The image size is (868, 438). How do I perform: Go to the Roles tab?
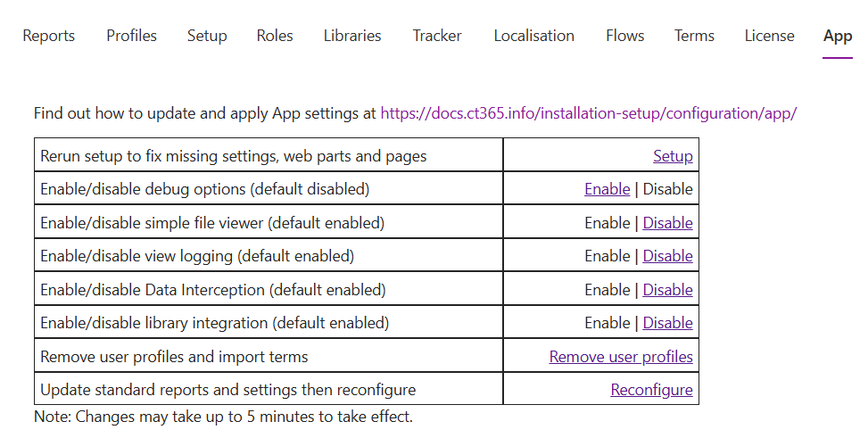275,36
